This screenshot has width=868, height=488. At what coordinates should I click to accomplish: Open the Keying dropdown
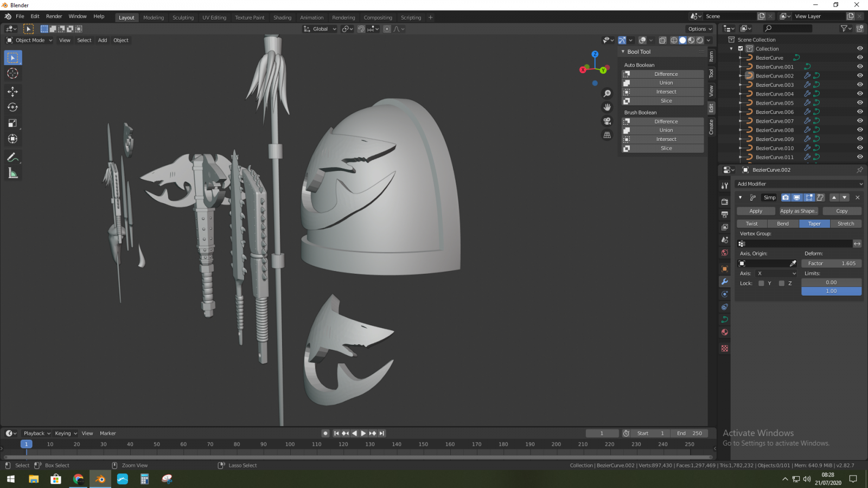pos(66,433)
